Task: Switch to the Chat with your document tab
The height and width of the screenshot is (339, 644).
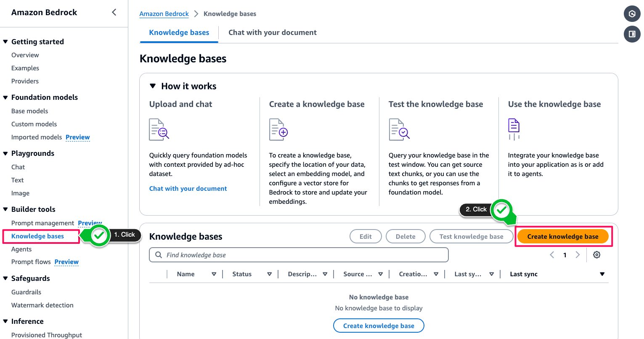Action: [273, 32]
